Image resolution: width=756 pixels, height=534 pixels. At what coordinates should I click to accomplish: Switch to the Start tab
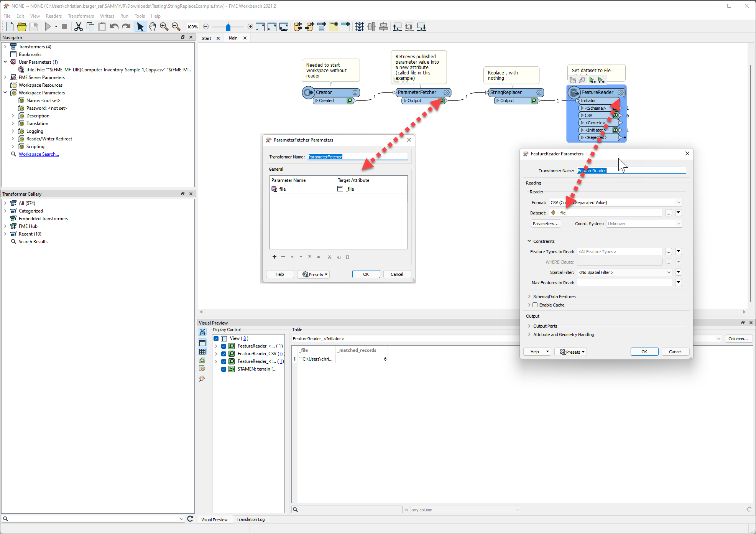[206, 38]
